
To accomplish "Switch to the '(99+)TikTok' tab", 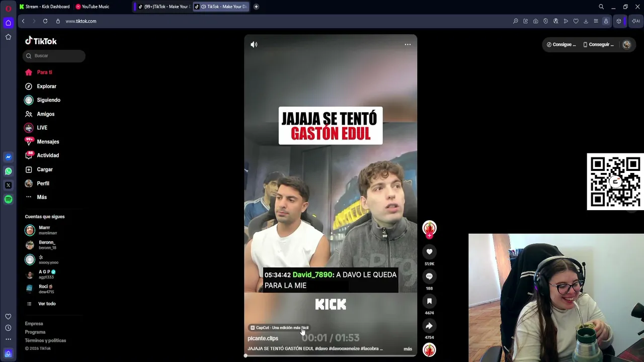I will pyautogui.click(x=164, y=7).
